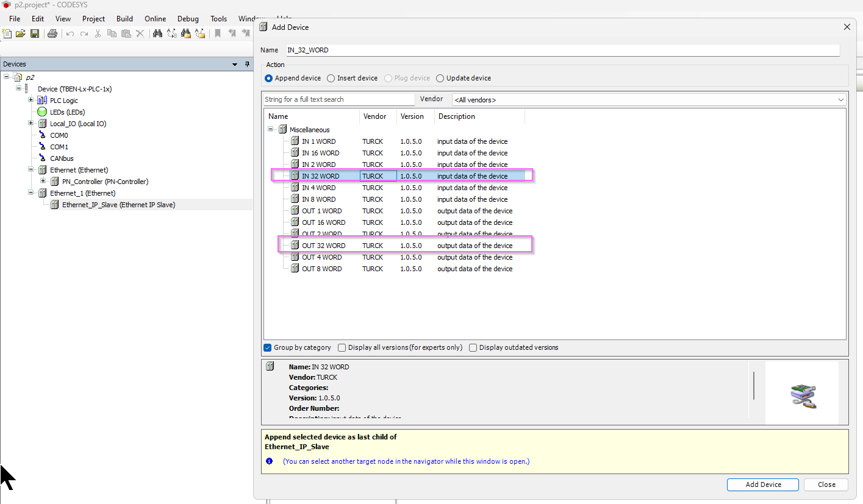Select Ethernet_IP_Slave in Devices tree
863x504 pixels.
(x=118, y=205)
